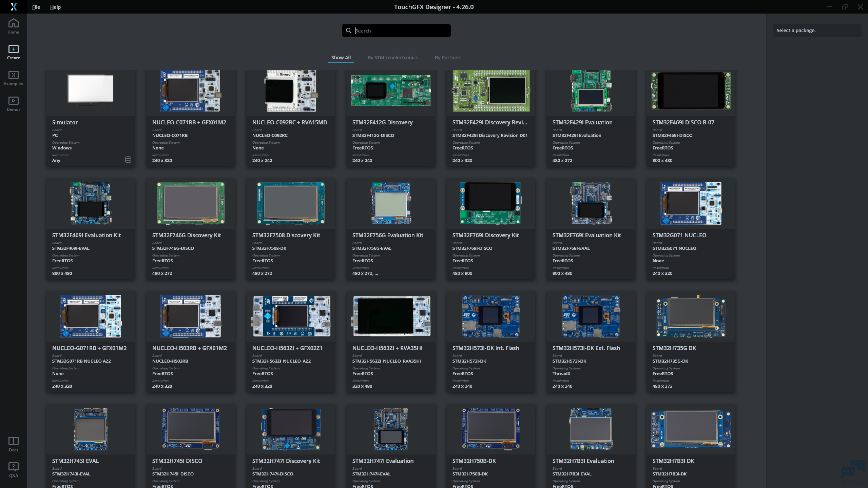Open the Create section in sidebar

point(14,52)
